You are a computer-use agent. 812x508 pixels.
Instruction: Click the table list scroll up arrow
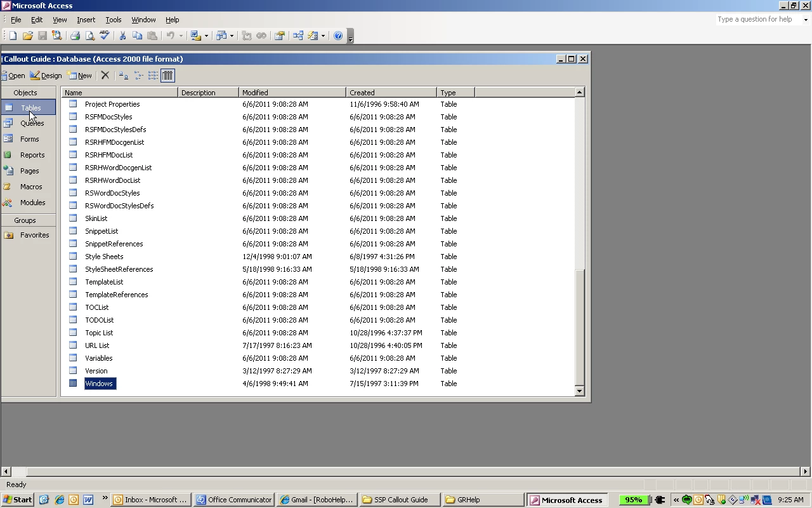tap(579, 93)
